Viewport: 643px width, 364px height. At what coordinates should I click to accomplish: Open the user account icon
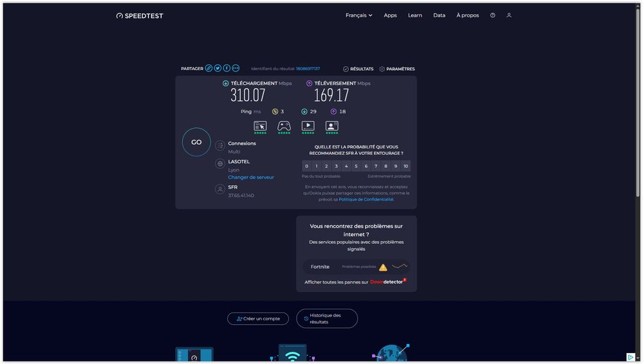(509, 15)
